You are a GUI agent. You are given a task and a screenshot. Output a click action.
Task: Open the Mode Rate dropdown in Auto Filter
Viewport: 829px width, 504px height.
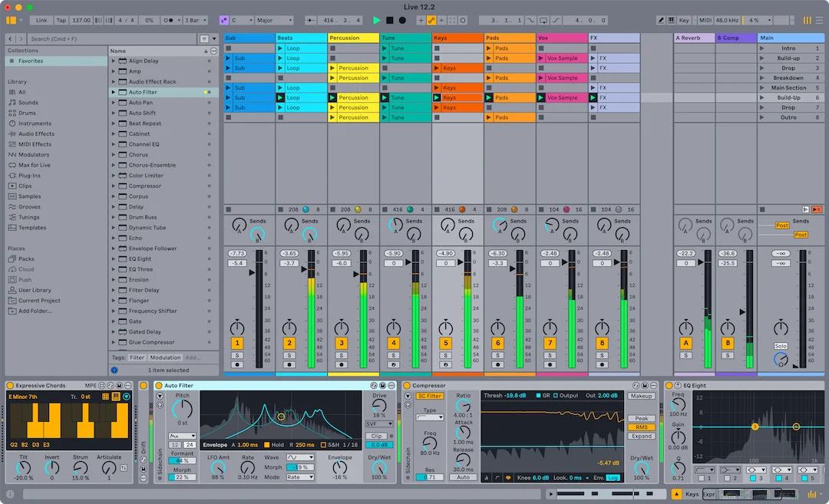tap(300, 477)
